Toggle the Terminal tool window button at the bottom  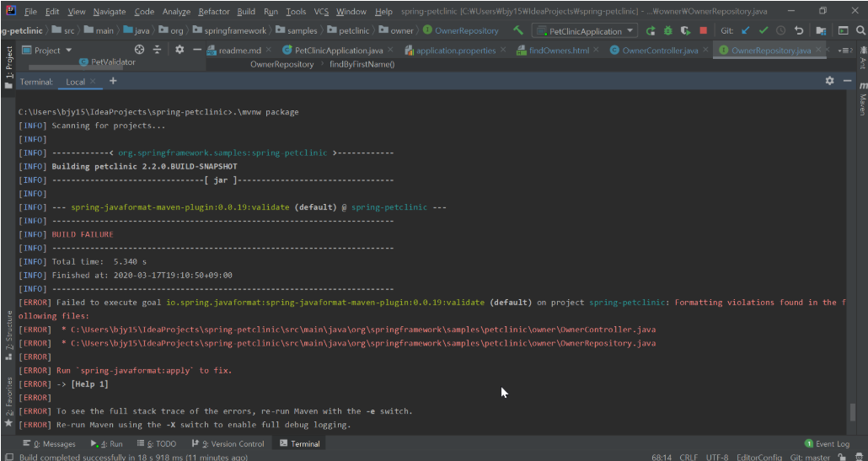(299, 444)
